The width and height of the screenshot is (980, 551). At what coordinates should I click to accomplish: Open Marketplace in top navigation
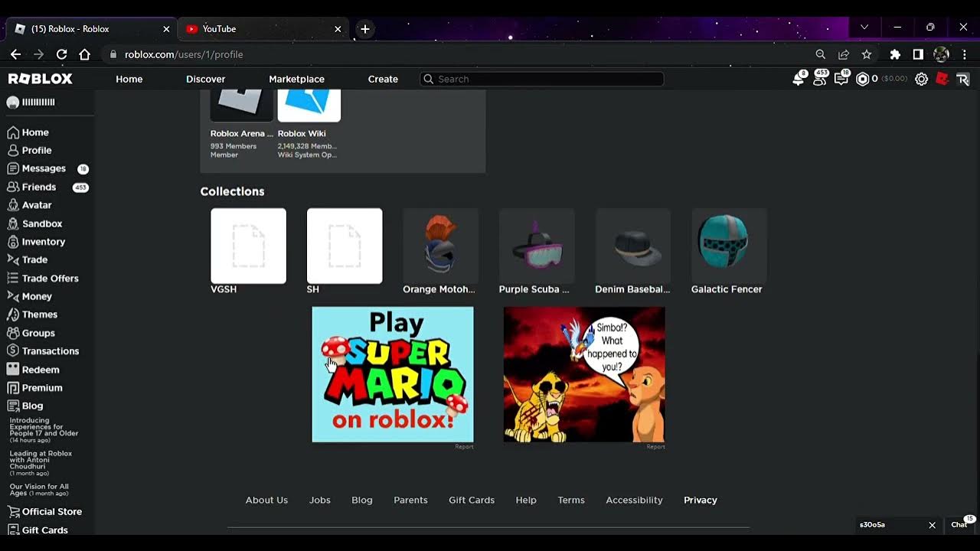pos(297,79)
